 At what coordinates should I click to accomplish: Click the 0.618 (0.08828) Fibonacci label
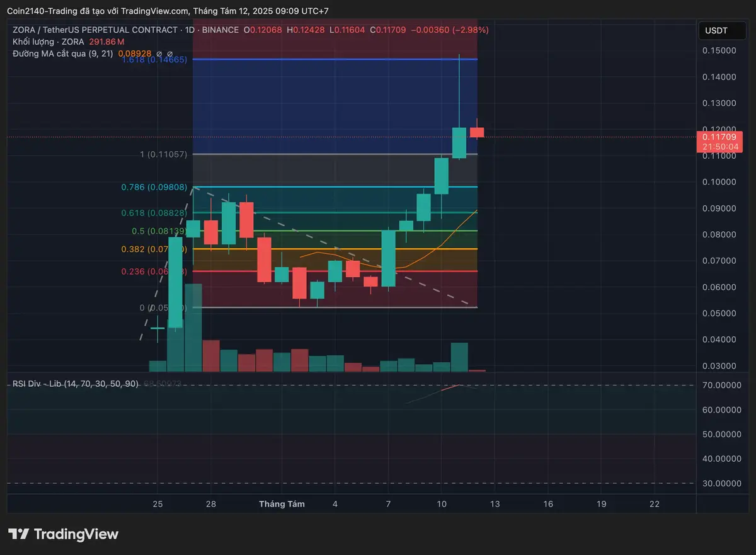click(x=154, y=213)
